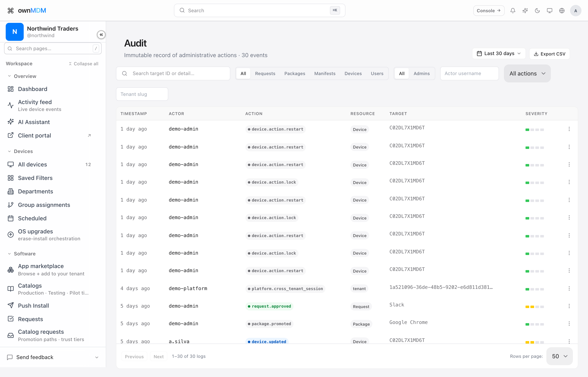
Task: Focus the Search pages field
Action: click(53, 49)
